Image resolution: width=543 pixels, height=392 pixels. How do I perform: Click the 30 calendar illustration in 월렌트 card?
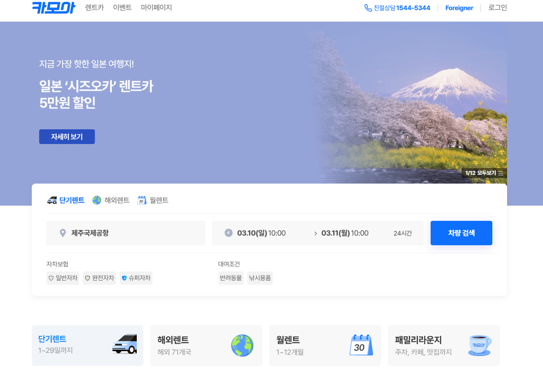click(361, 345)
